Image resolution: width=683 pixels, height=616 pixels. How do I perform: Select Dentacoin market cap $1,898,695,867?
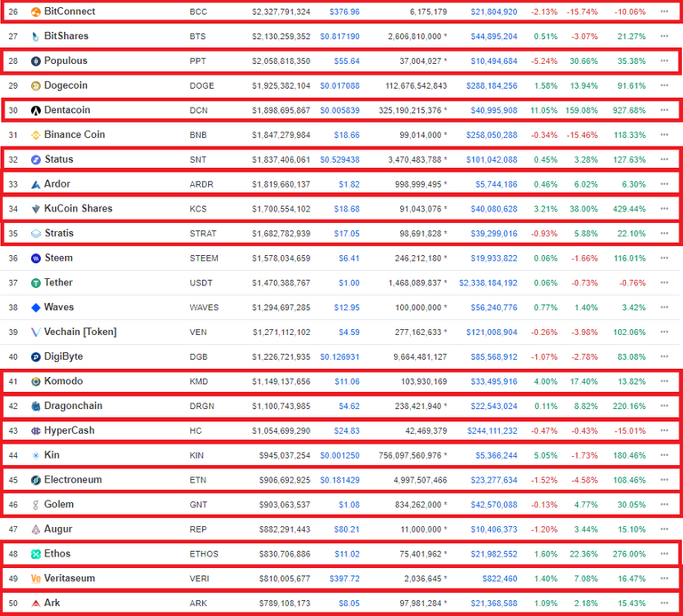(x=281, y=110)
